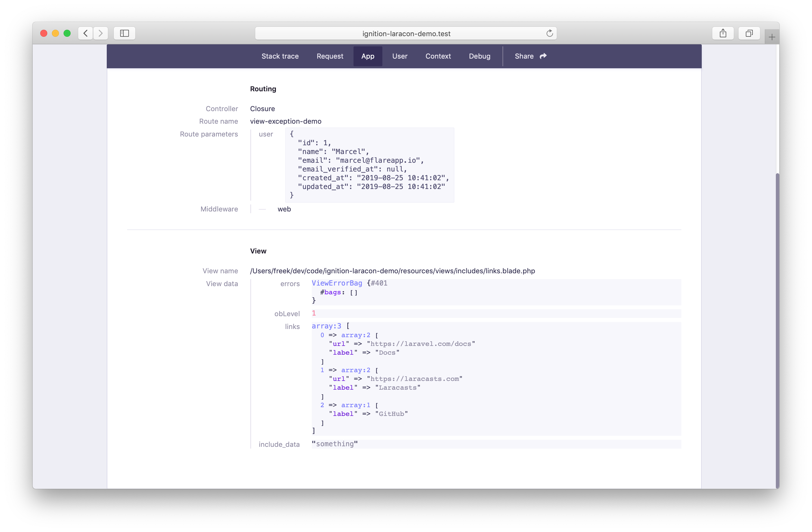The height and width of the screenshot is (532, 812).
Task: Click the Share arrow icon
Action: click(542, 56)
